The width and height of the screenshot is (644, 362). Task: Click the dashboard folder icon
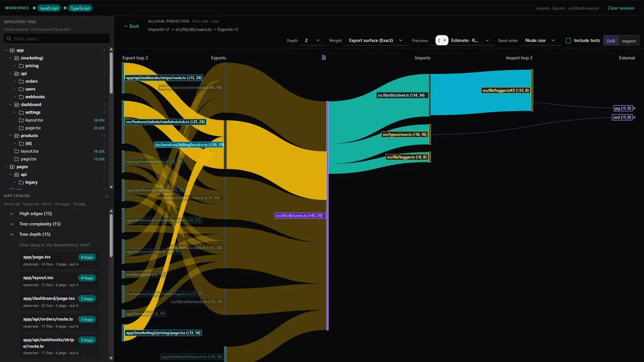pos(17,105)
